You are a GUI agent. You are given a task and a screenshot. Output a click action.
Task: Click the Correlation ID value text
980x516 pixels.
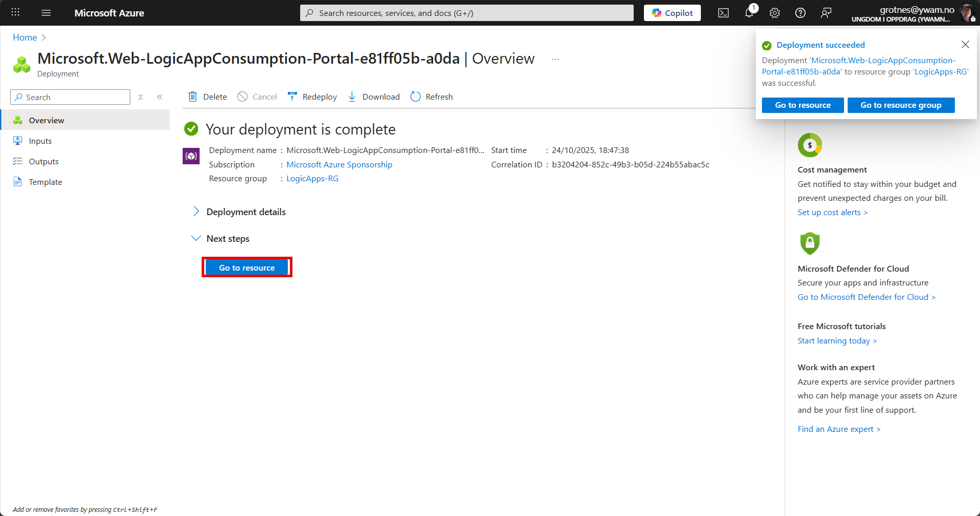[631, 164]
